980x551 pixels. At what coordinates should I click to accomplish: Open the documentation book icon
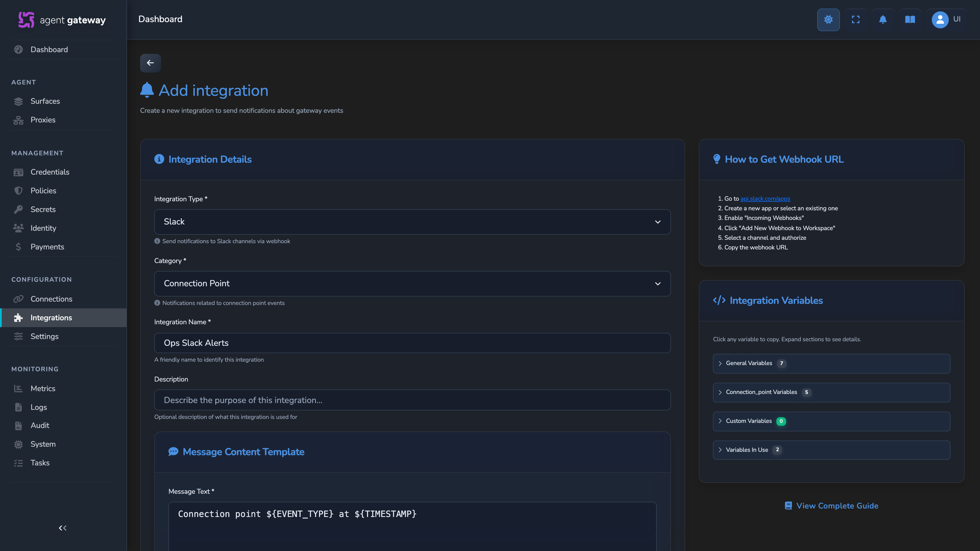pos(910,19)
